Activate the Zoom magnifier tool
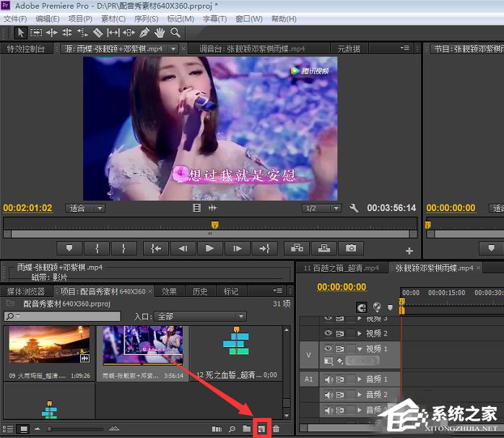504x438 pixels. 175,33
